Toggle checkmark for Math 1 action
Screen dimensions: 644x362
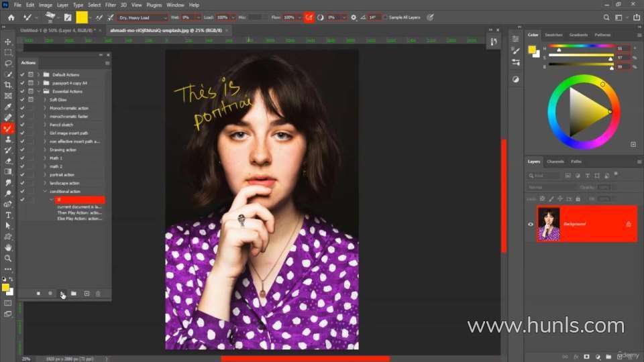click(22, 158)
